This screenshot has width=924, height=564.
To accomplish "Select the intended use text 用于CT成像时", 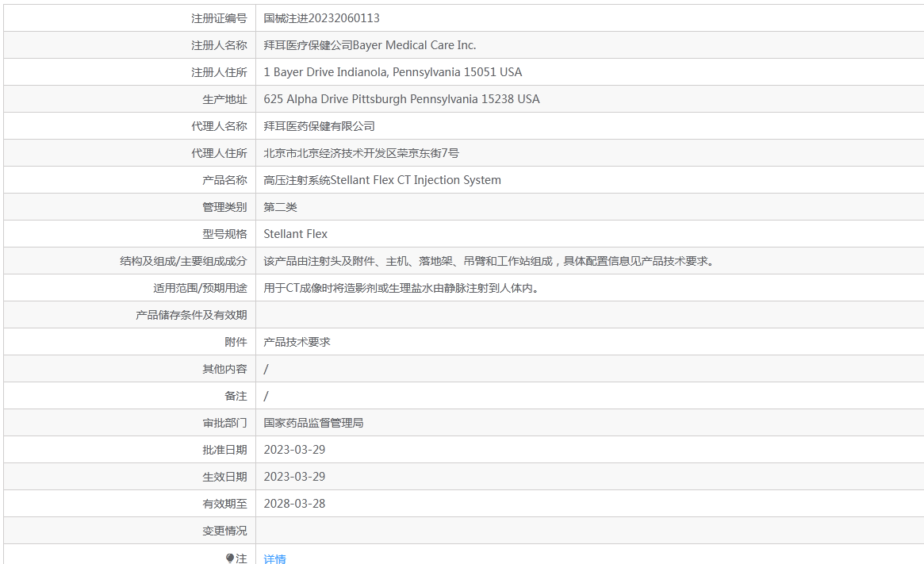I will 402,288.
